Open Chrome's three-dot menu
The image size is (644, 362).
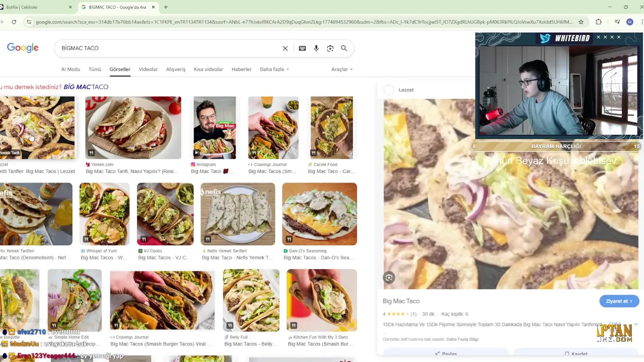click(642, 22)
